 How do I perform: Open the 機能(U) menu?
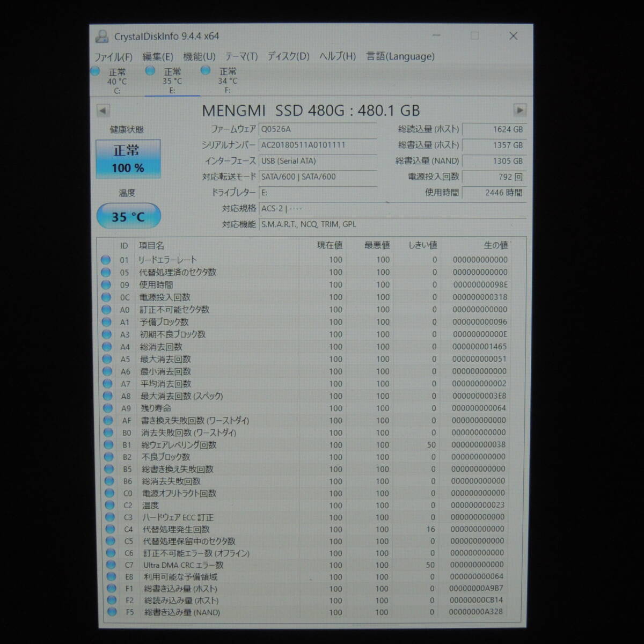point(199,57)
